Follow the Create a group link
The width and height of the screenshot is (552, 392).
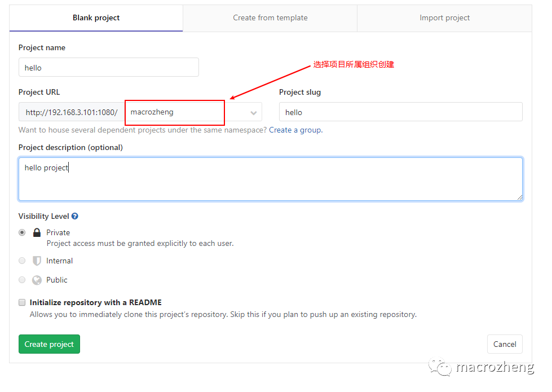(295, 130)
